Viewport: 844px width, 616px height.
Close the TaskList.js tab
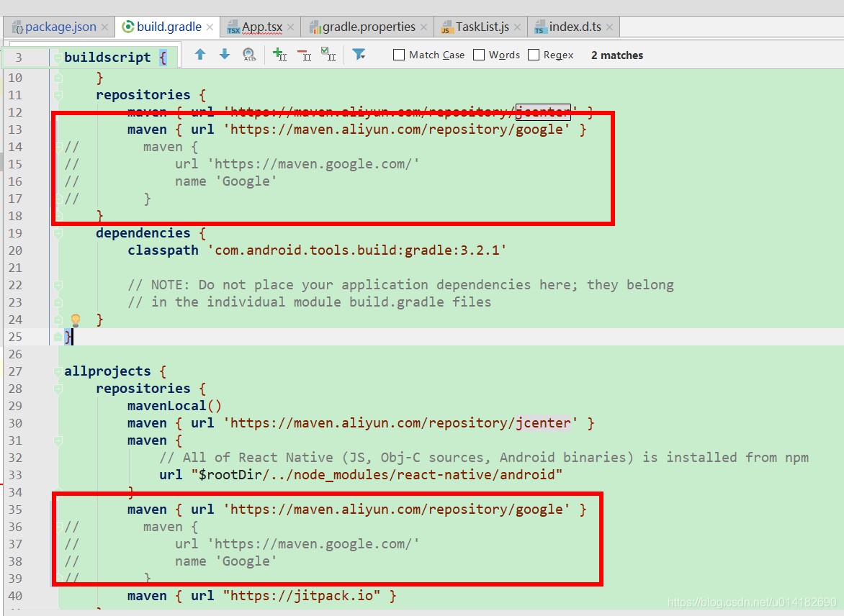click(x=517, y=27)
